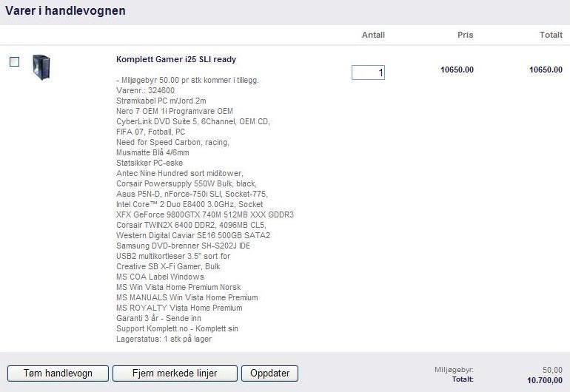Click the unit price 10650.00 under Pris
Screen dimensions: 570x392
[x=457, y=70]
